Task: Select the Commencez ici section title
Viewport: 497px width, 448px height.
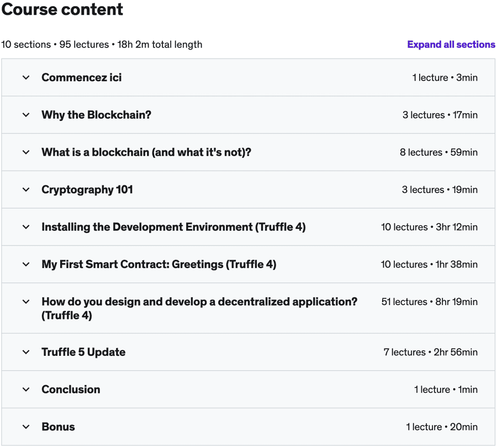Action: point(82,78)
